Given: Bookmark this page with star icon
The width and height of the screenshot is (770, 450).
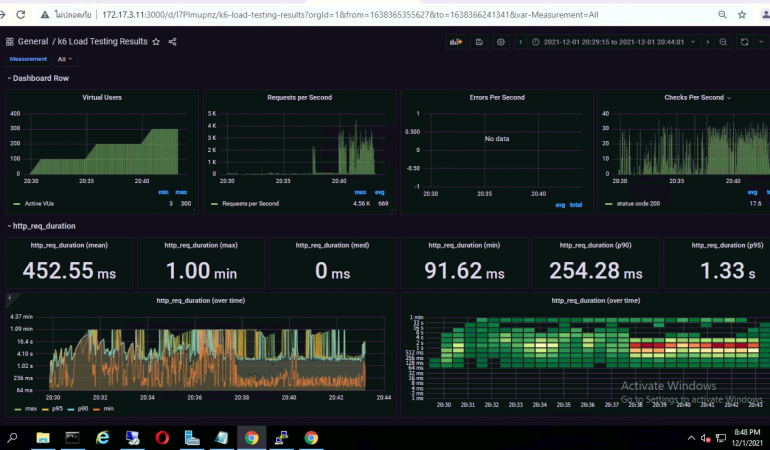Looking at the screenshot, I should click(742, 15).
